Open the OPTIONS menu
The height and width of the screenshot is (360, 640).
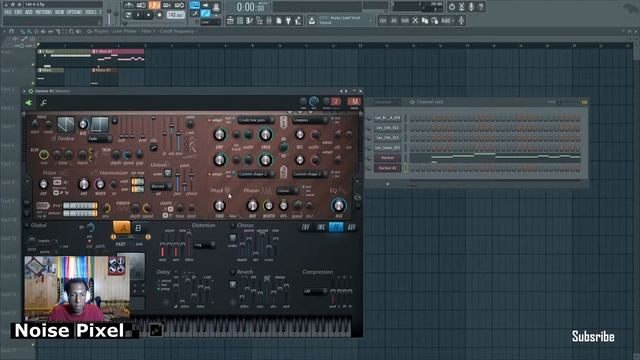pyautogui.click(x=74, y=12)
